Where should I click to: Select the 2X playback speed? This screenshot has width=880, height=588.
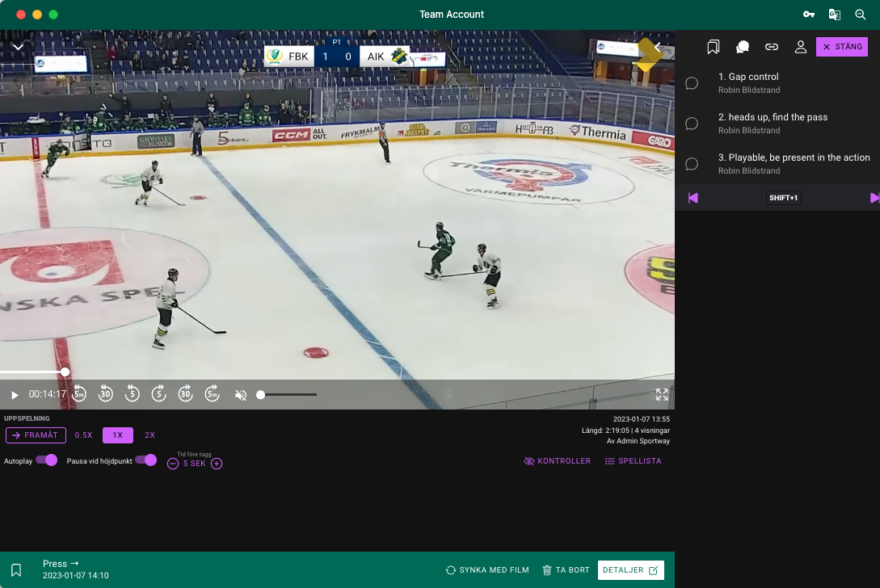149,435
